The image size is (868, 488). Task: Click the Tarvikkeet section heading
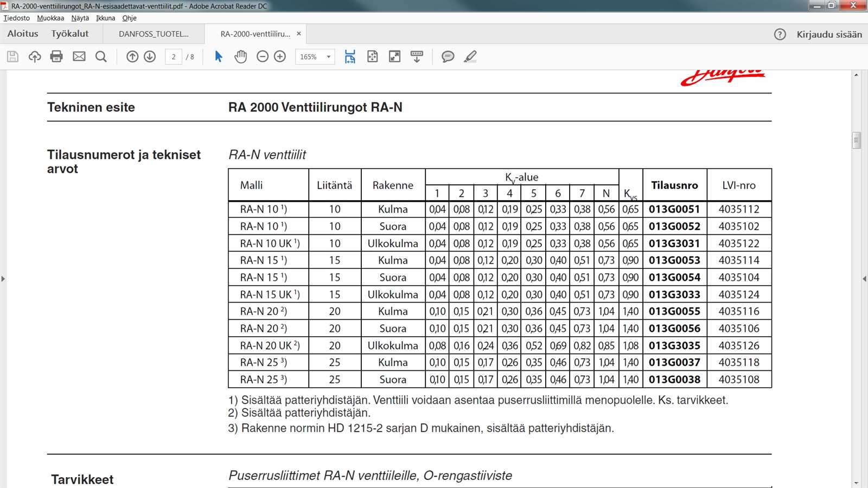(82, 480)
